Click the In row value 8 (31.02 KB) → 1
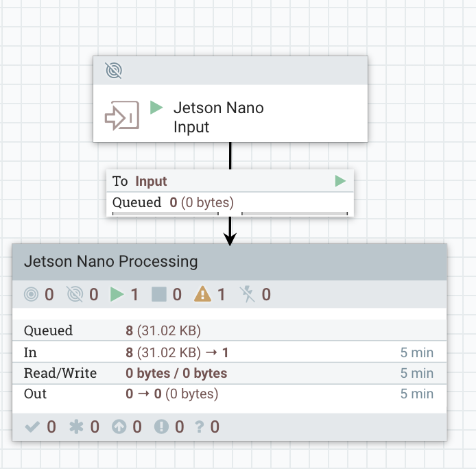 (x=177, y=352)
